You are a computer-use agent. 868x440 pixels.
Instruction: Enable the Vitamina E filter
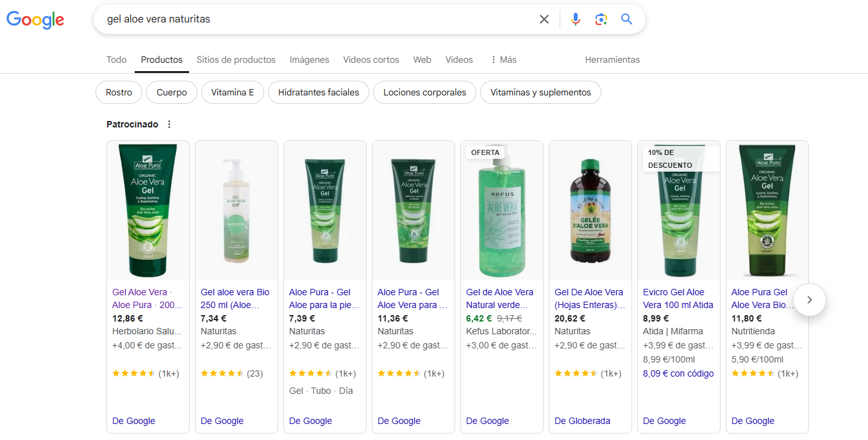click(x=232, y=92)
